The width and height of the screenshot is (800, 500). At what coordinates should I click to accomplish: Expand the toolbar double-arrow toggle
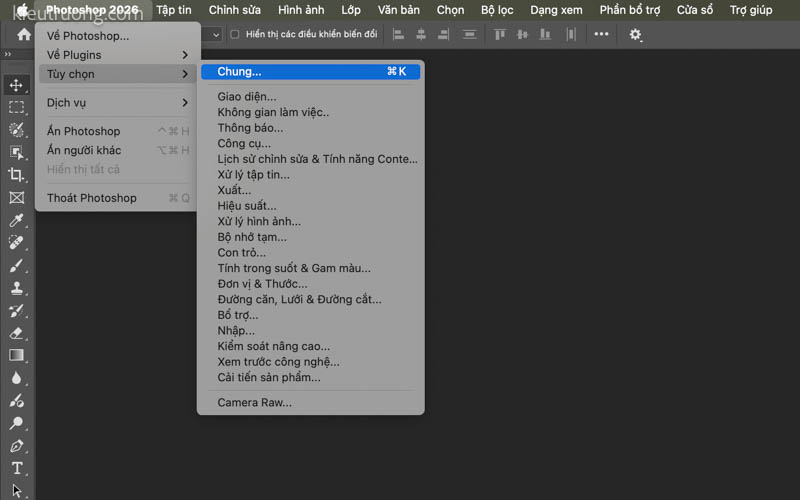pyautogui.click(x=8, y=54)
